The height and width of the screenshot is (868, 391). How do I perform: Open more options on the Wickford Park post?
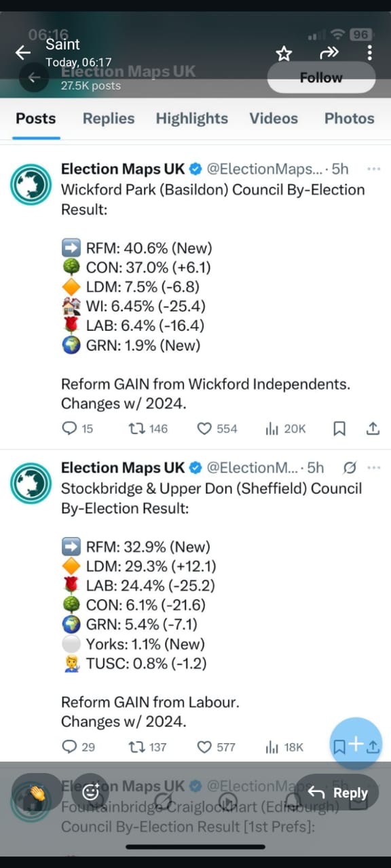[373, 169]
